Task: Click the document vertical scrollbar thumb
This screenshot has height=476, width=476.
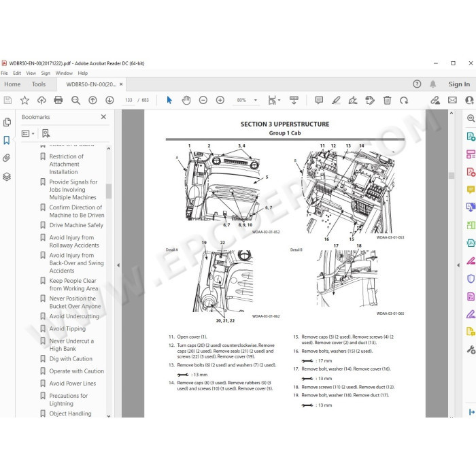Action: 452,175
